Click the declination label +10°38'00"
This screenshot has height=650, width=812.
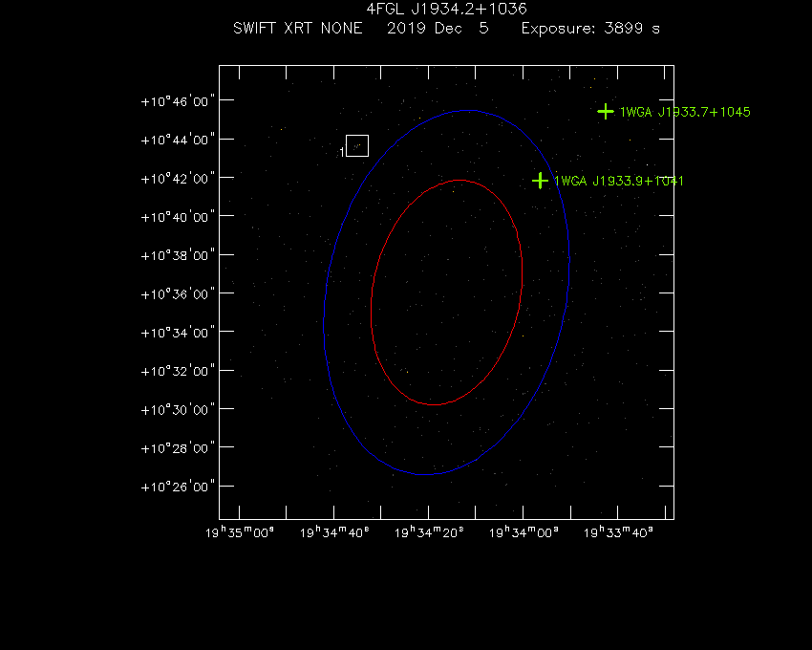coord(178,255)
